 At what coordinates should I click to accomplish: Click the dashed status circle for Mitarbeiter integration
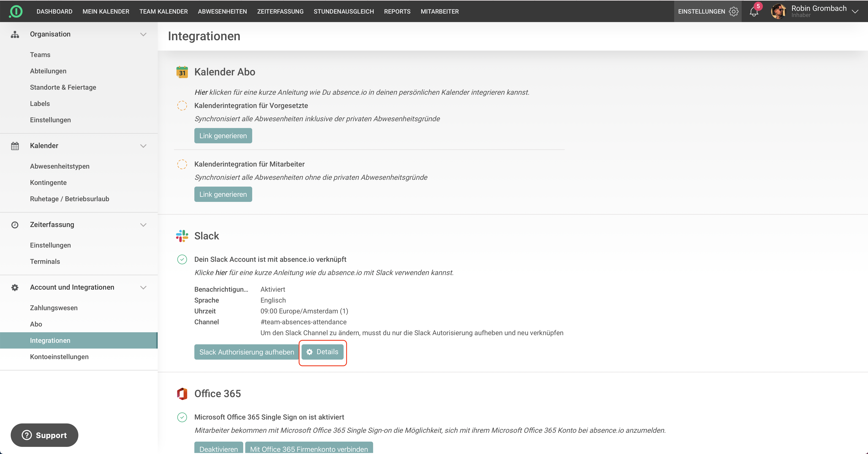tap(182, 164)
